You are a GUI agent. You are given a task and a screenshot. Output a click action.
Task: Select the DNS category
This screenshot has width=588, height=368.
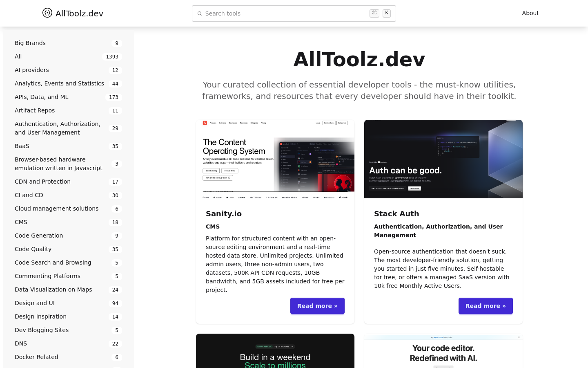pos(69,343)
